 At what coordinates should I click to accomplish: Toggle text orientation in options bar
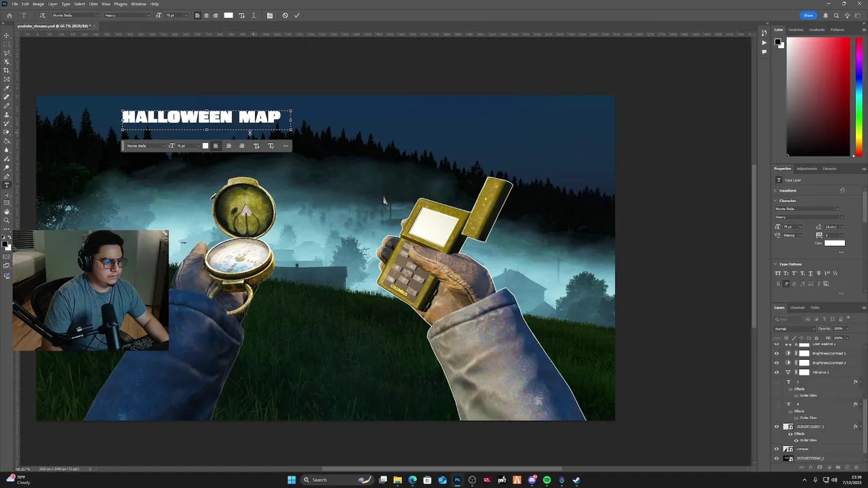[43, 15]
